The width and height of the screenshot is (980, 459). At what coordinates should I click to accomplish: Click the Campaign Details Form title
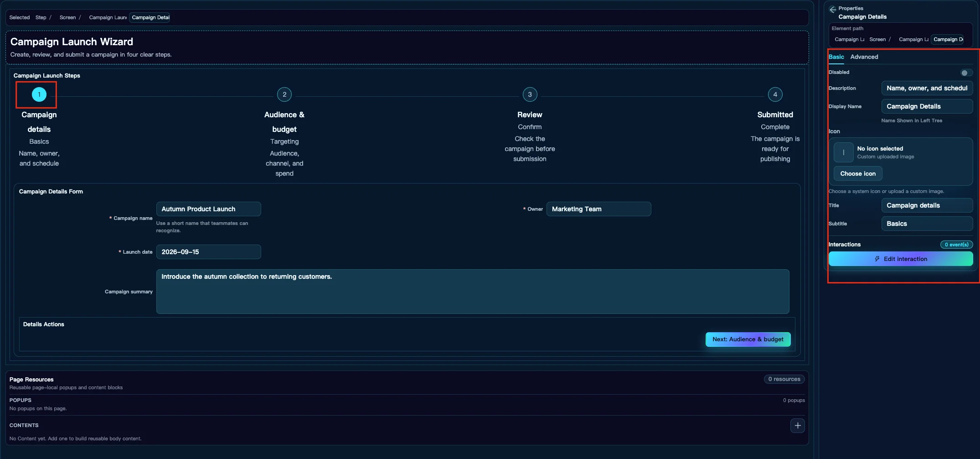click(51, 192)
